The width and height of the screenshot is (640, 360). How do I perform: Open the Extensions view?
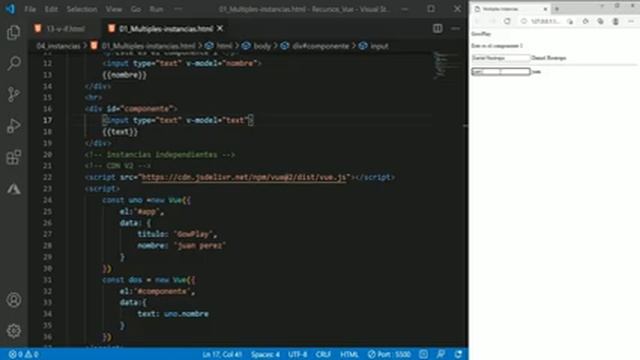click(13, 157)
